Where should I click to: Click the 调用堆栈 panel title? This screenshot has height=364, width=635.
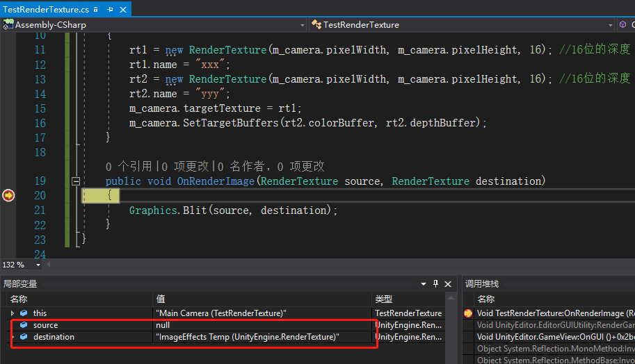(482, 284)
